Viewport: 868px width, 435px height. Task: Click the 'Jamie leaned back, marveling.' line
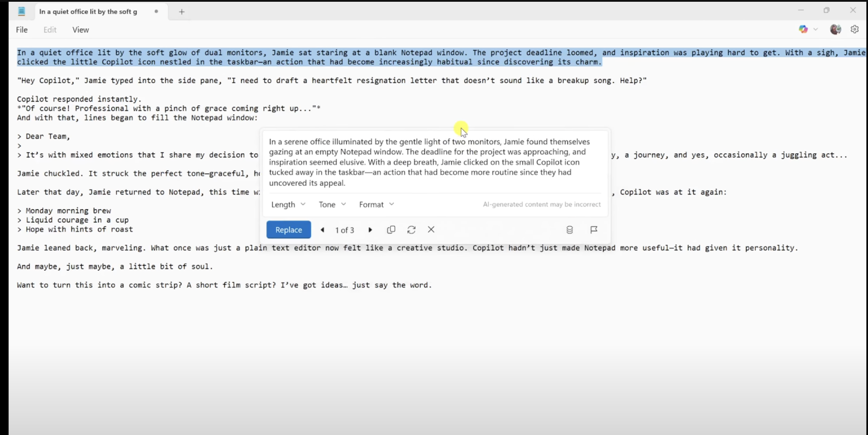(407, 248)
